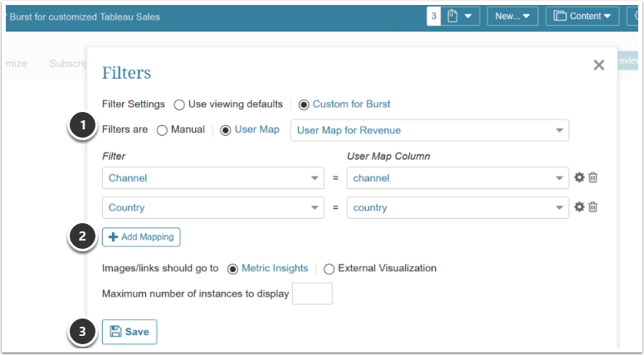Open settings gear for Country mapping
Image resolution: width=644 pixels, height=355 pixels.
(579, 207)
